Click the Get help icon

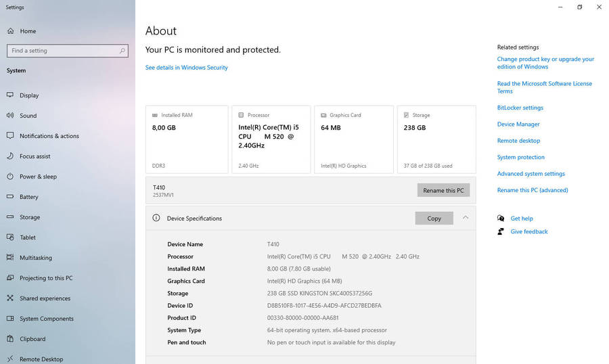[x=501, y=219]
